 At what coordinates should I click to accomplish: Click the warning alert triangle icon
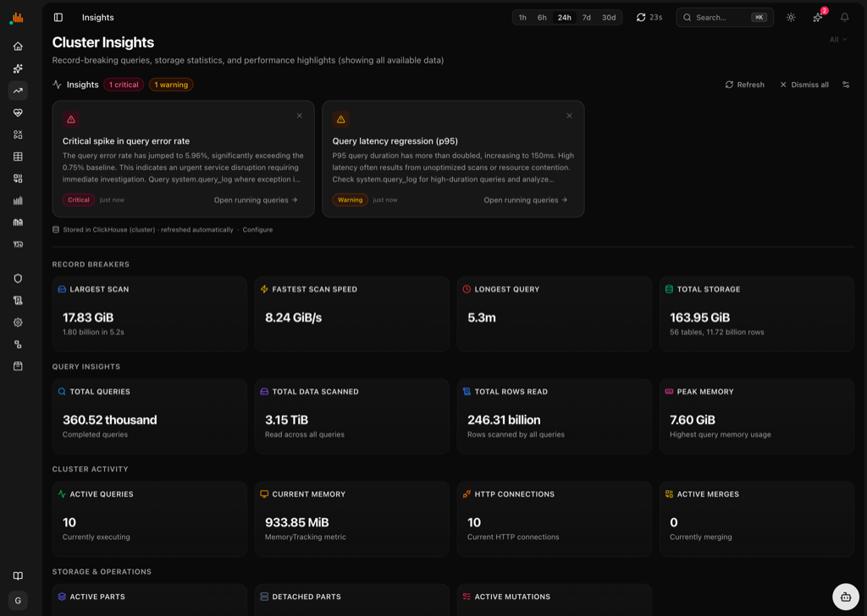point(340,119)
